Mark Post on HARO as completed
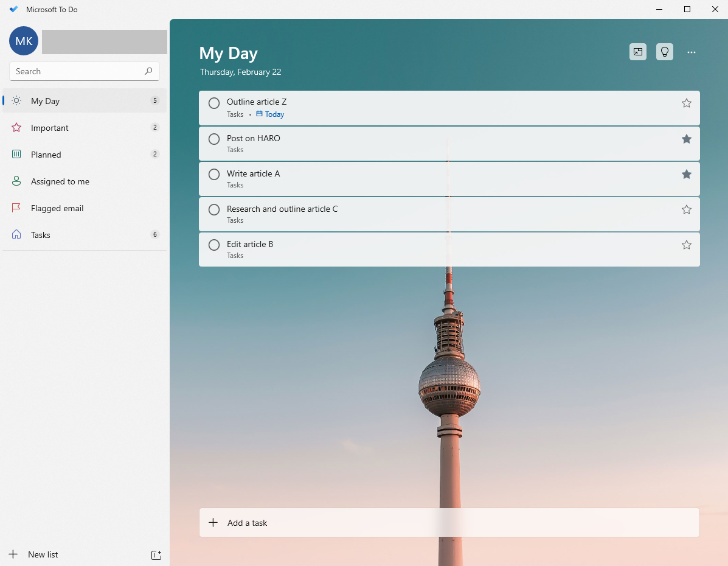 click(x=214, y=139)
